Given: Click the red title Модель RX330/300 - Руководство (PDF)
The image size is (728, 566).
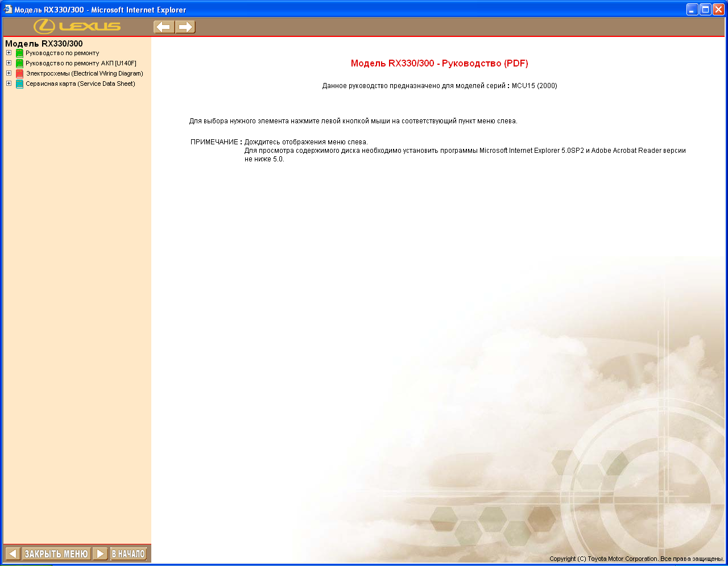Looking at the screenshot, I should click(x=440, y=63).
